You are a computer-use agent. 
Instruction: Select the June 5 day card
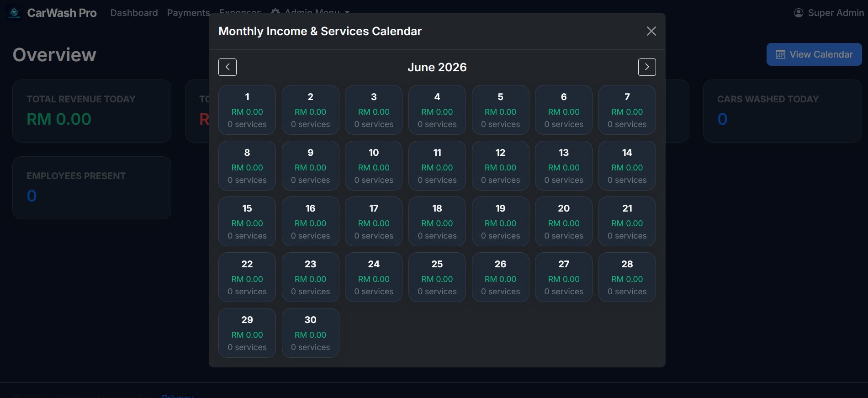point(501,110)
